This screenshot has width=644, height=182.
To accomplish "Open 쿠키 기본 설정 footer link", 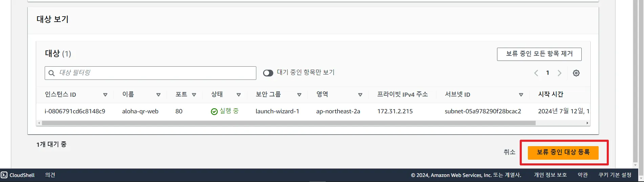I will click(615, 175).
